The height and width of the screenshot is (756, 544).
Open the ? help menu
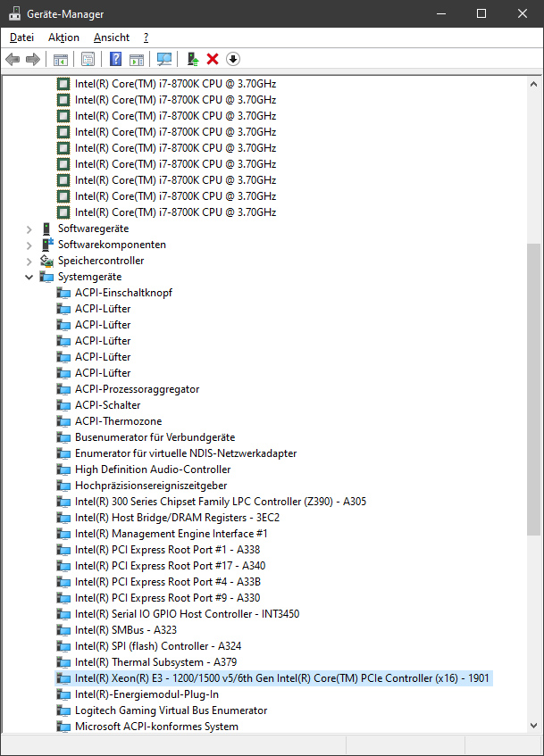[x=146, y=37]
